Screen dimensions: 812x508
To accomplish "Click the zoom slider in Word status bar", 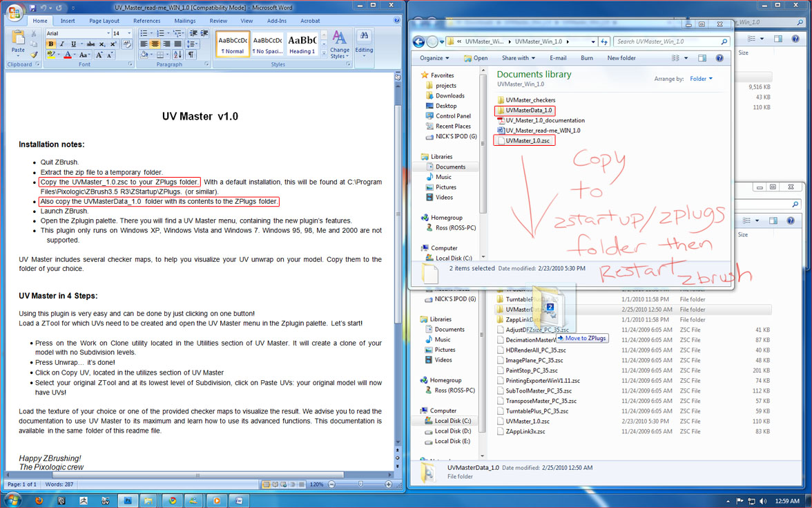I will [359, 485].
